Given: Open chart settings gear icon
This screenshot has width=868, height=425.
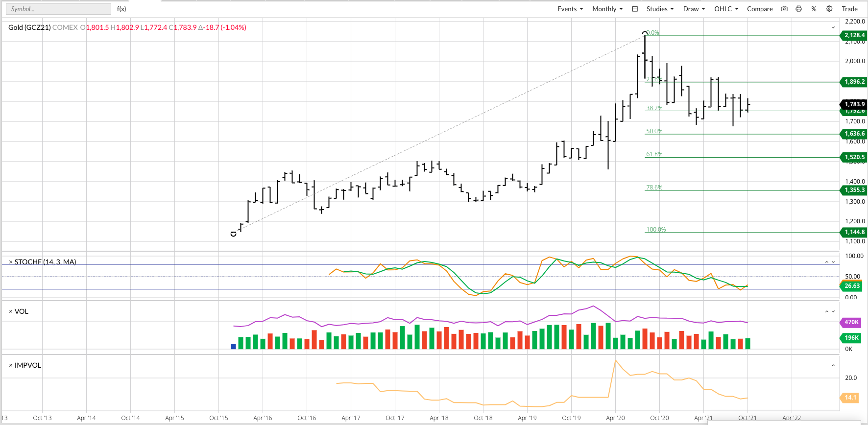Looking at the screenshot, I should tap(829, 9).
